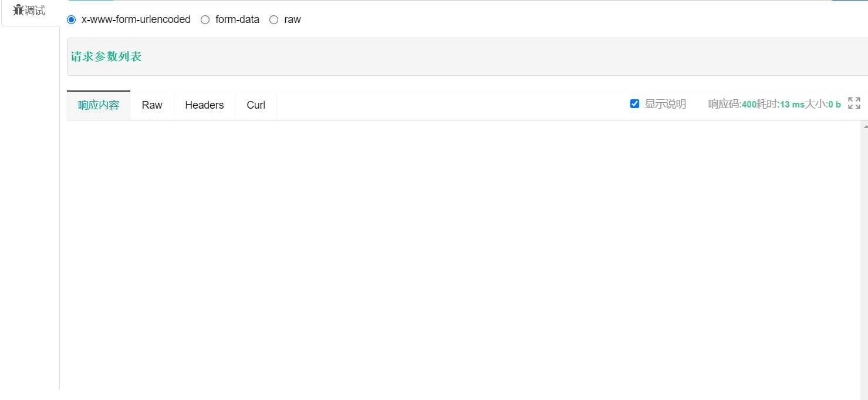Click the 13 ms elapsed time value

tap(792, 105)
